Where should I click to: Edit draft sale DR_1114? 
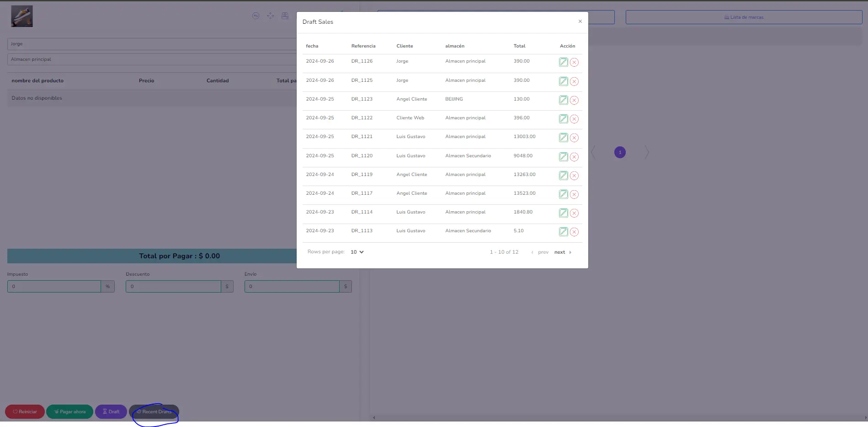[563, 213]
